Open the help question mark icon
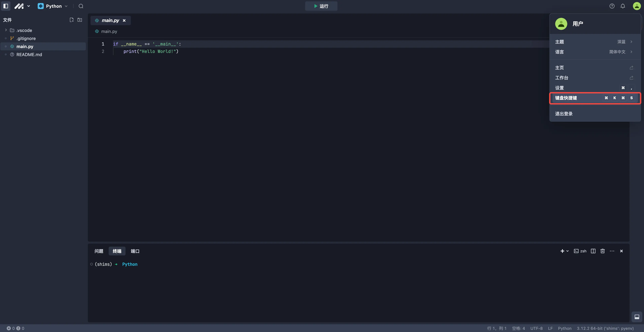The height and width of the screenshot is (332, 644). (612, 6)
